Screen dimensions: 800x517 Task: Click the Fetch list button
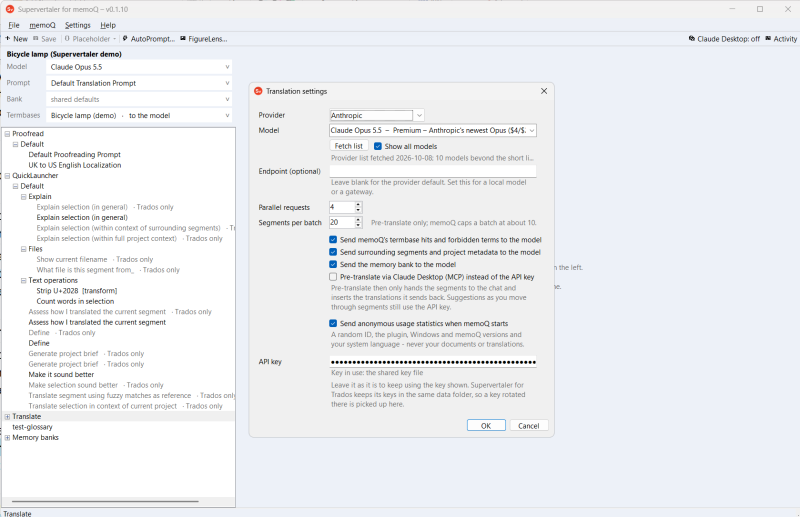[349, 146]
